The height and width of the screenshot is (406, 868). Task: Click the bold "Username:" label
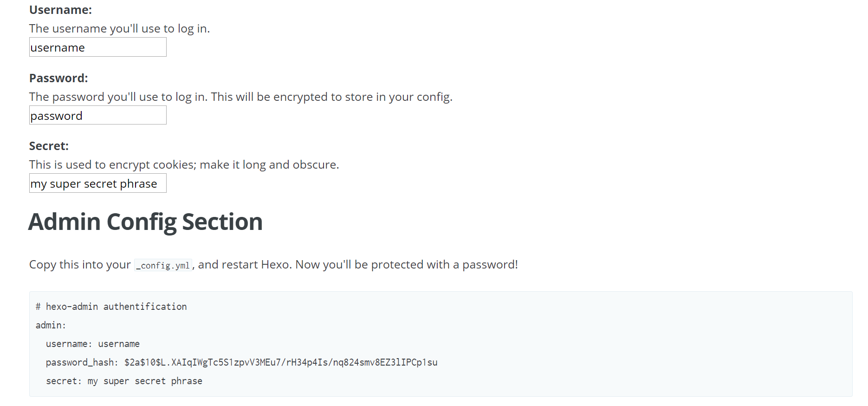coord(60,10)
